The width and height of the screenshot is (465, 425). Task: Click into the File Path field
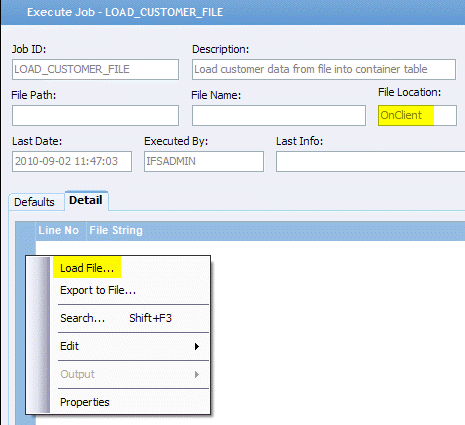pyautogui.click(x=95, y=115)
